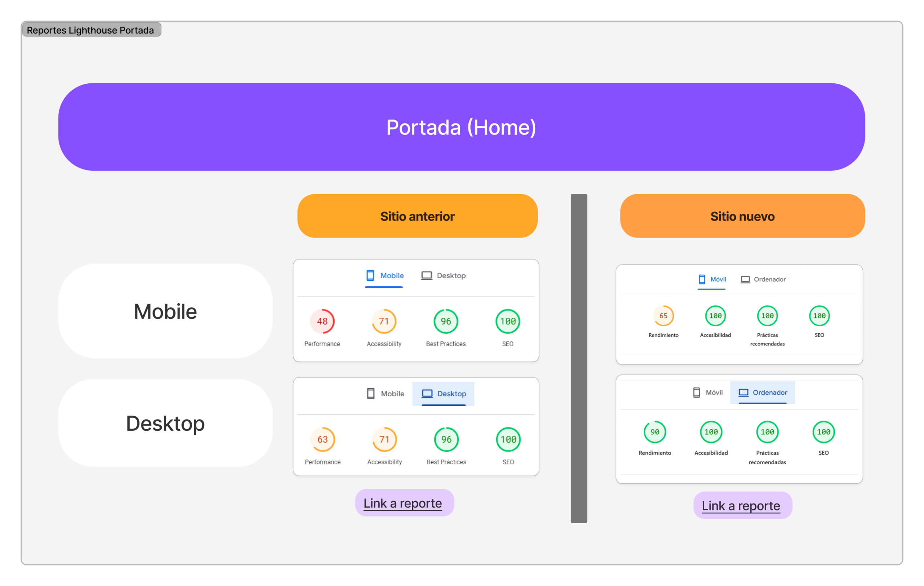
Task: Click the Sitio anterior orange header
Action: 417,216
